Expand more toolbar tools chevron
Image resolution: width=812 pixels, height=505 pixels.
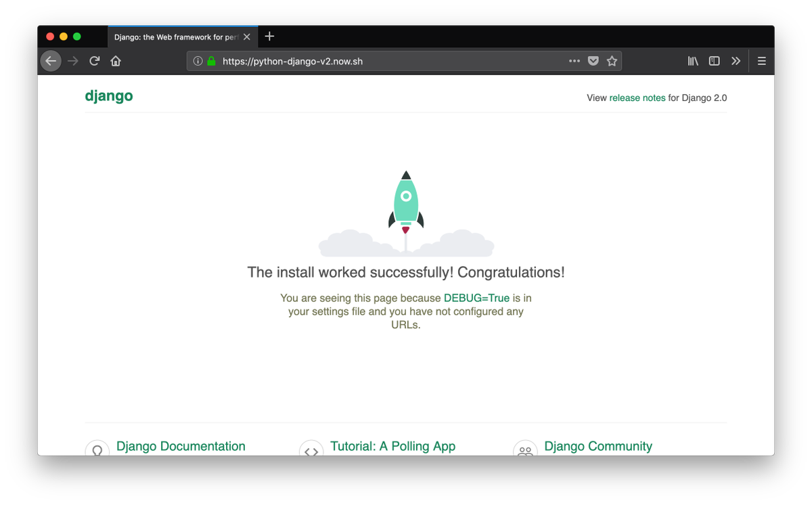click(736, 61)
